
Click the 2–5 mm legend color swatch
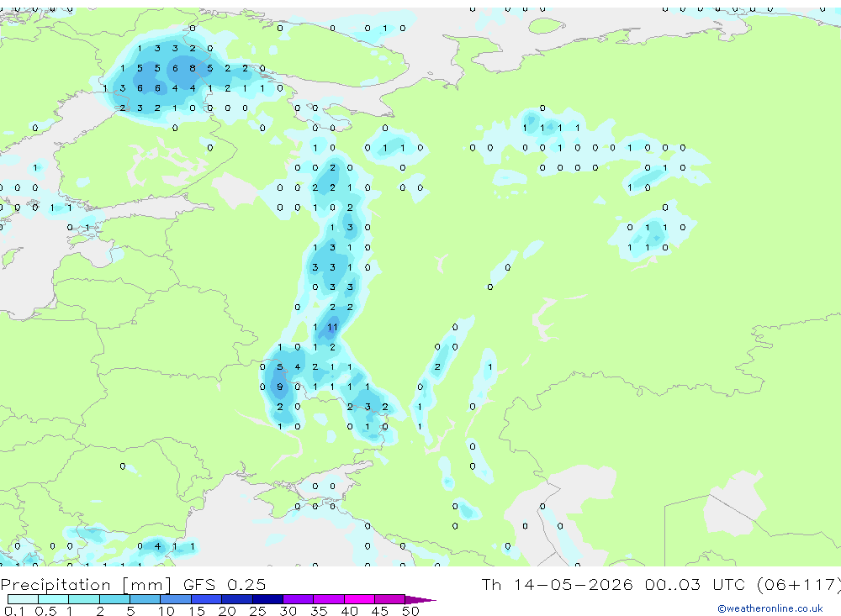pos(114,599)
